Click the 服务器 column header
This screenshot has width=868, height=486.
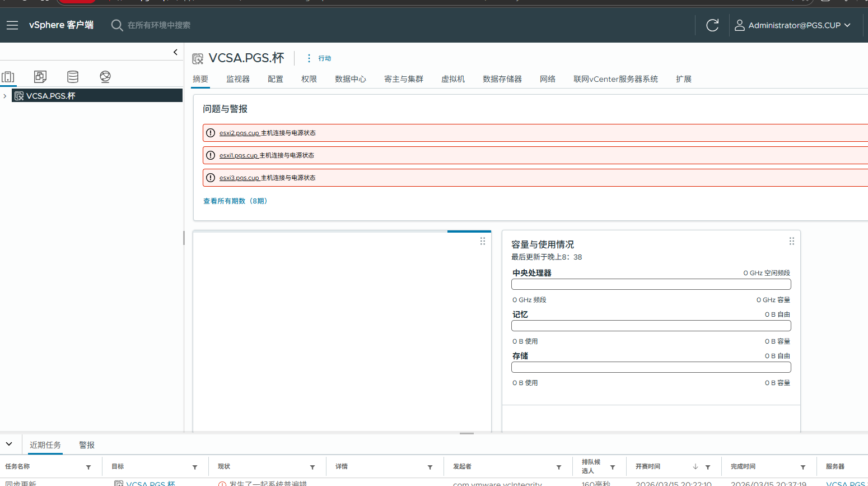[835, 466]
